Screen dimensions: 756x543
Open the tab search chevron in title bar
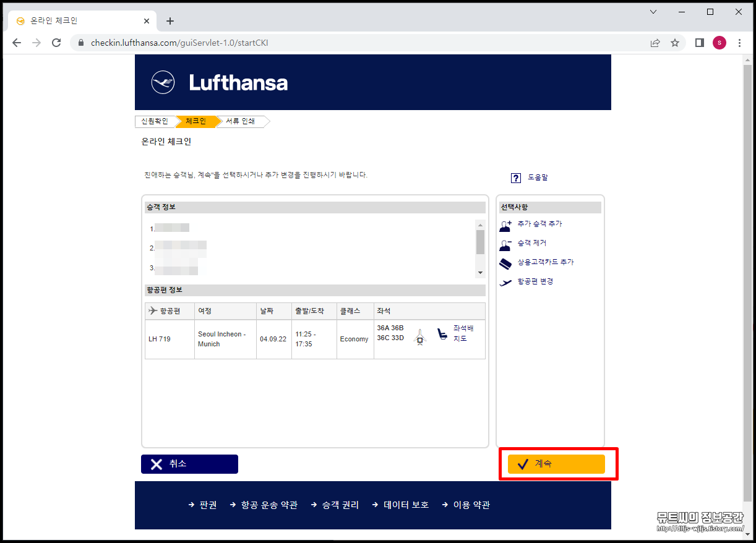(x=653, y=12)
